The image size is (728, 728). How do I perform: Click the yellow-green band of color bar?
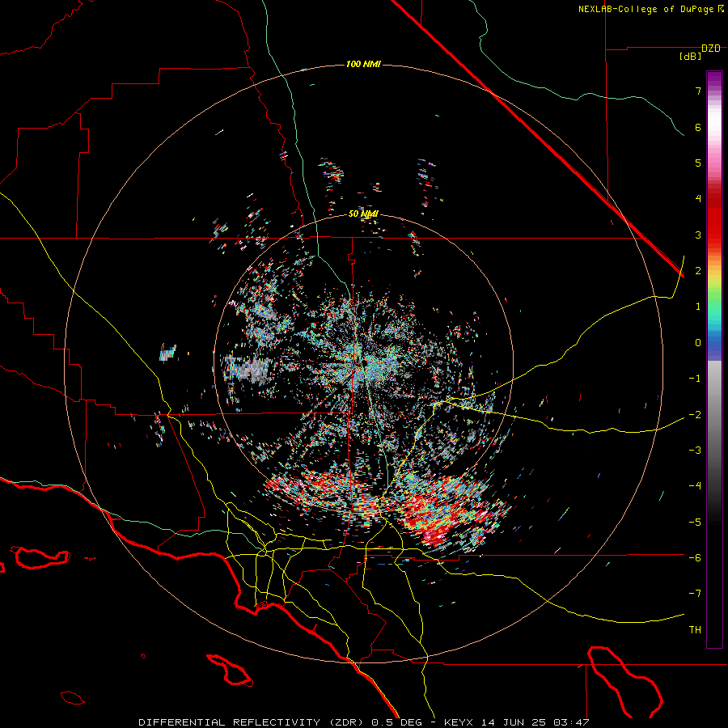[x=714, y=283]
